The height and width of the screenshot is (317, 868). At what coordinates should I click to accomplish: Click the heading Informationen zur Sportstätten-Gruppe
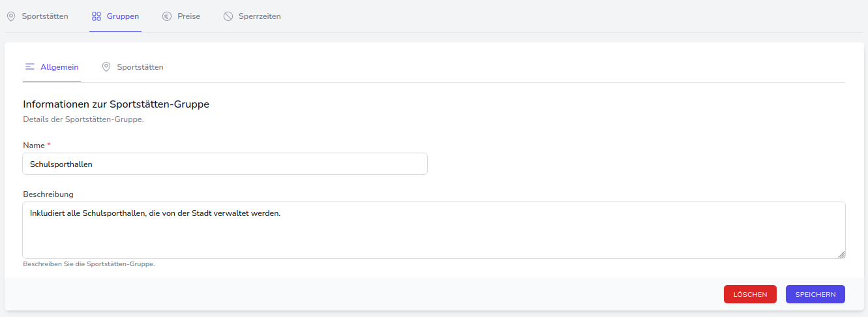[116, 104]
